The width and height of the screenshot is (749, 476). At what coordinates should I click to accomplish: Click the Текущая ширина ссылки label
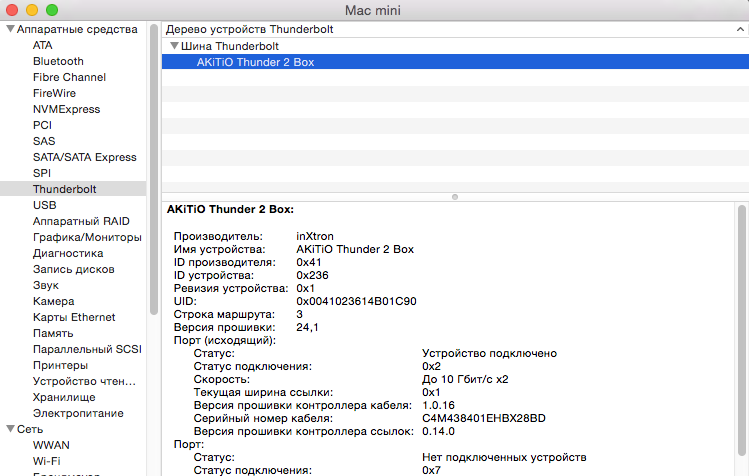point(263,392)
